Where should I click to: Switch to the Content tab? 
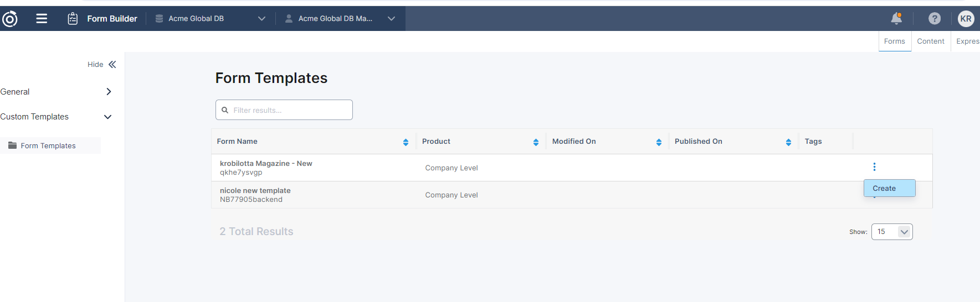[x=930, y=41]
